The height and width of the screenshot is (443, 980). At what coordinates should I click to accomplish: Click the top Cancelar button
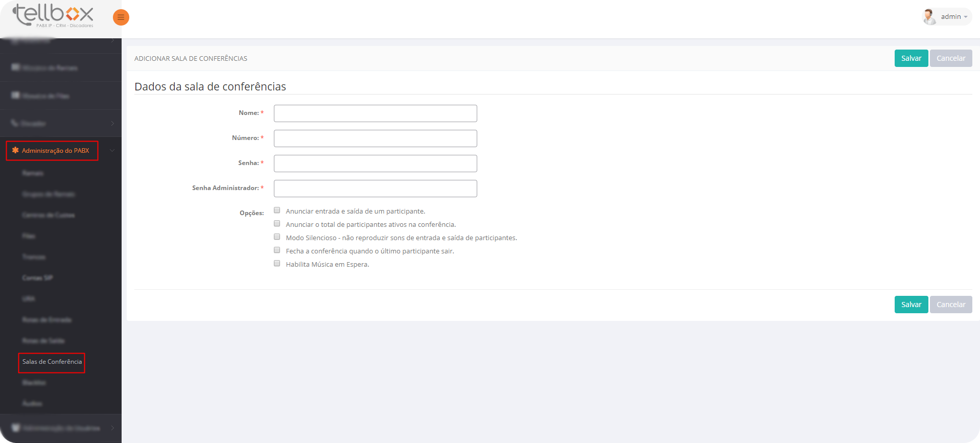point(950,58)
